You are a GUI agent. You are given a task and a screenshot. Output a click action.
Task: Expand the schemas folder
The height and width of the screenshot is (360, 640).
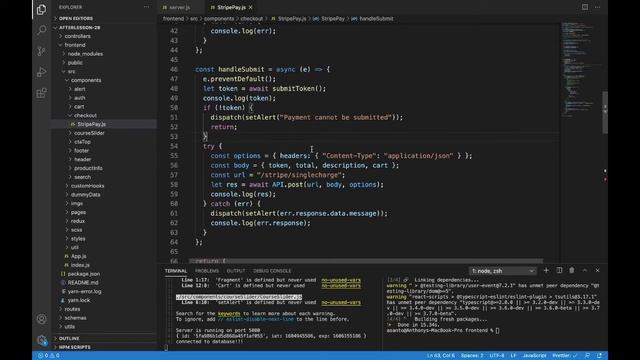tap(75, 318)
